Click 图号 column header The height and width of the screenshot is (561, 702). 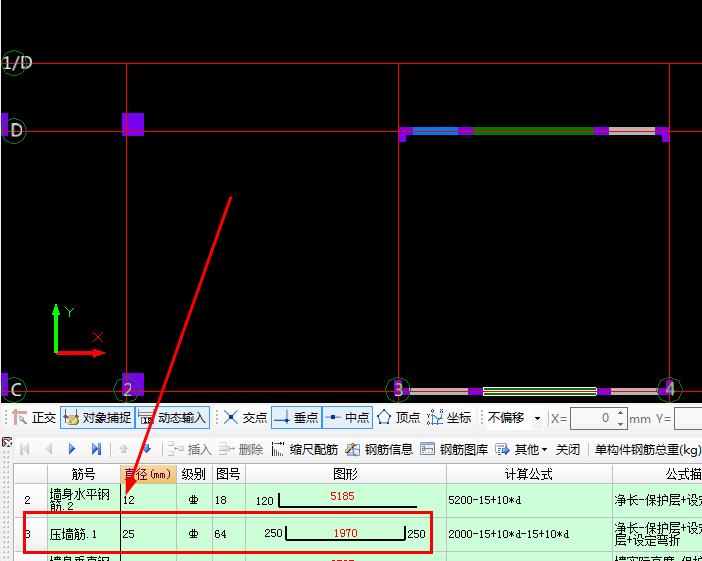(228, 474)
